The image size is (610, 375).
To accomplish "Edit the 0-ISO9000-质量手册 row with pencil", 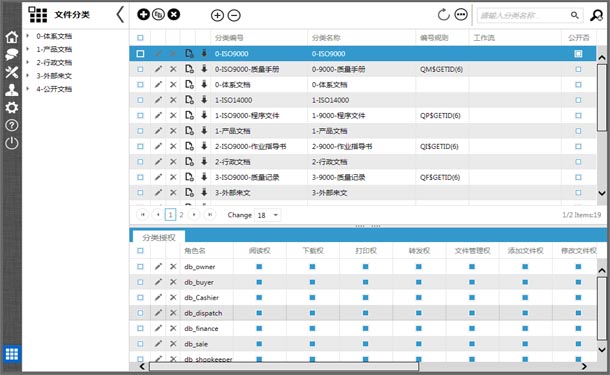I will [158, 69].
